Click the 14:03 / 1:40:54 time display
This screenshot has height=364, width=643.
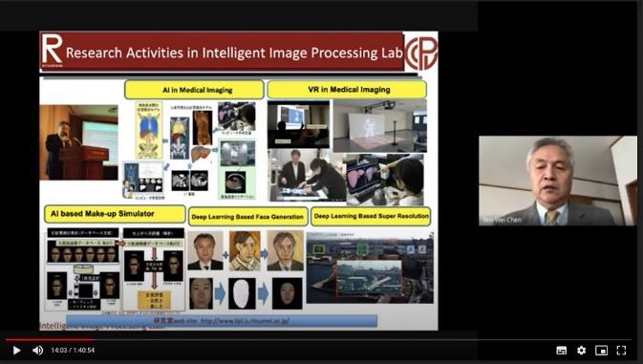tap(73, 351)
